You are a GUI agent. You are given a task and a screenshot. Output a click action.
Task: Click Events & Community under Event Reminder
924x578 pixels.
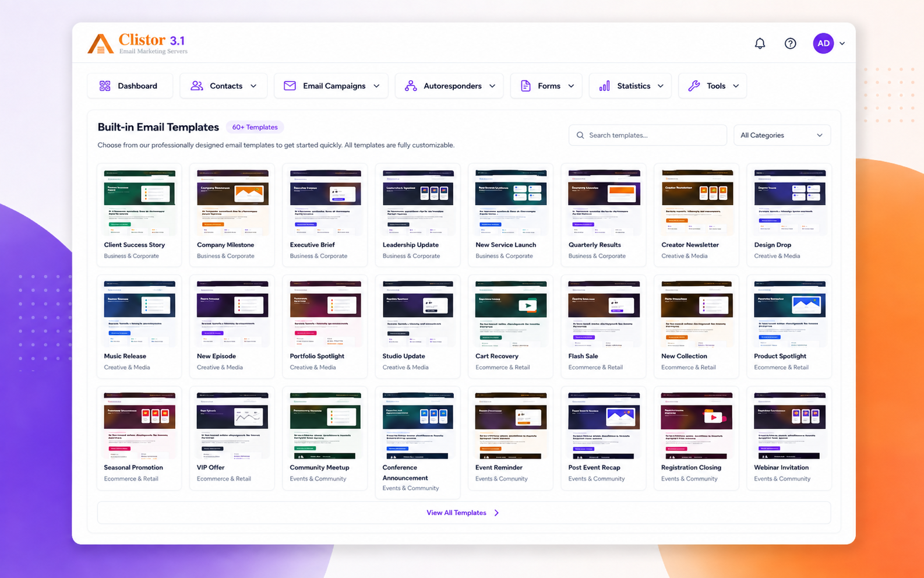(501, 479)
